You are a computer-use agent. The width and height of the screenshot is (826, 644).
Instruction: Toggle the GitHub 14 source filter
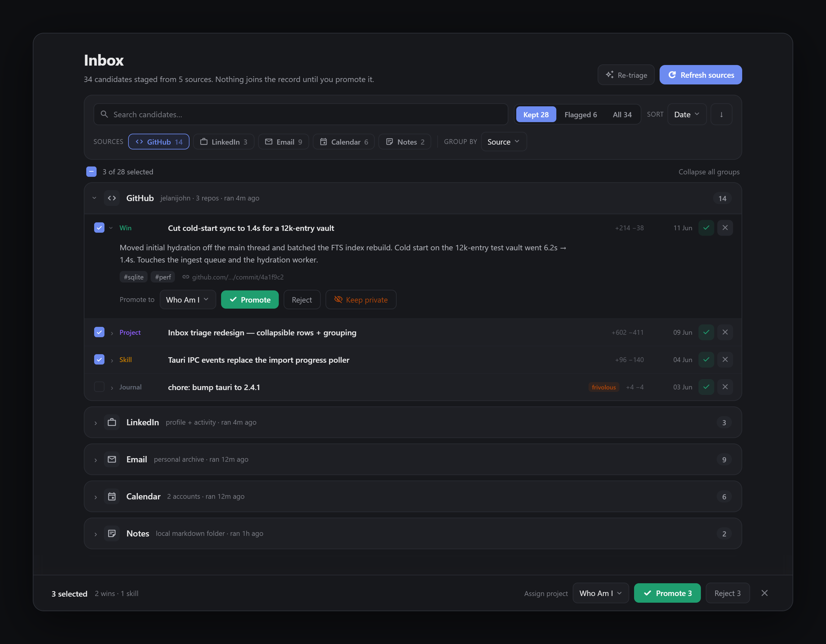click(159, 142)
